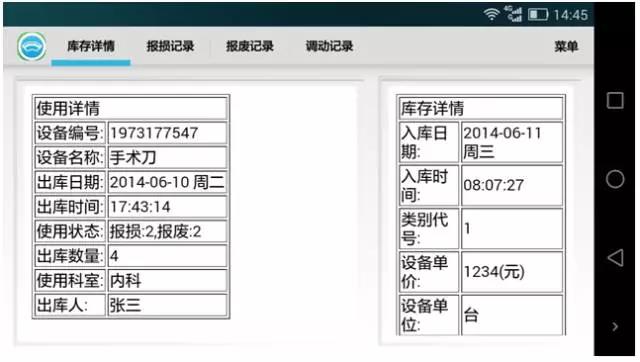640x362 pixels.
Task: Tap the 4G signal strength icon
Action: (513, 13)
